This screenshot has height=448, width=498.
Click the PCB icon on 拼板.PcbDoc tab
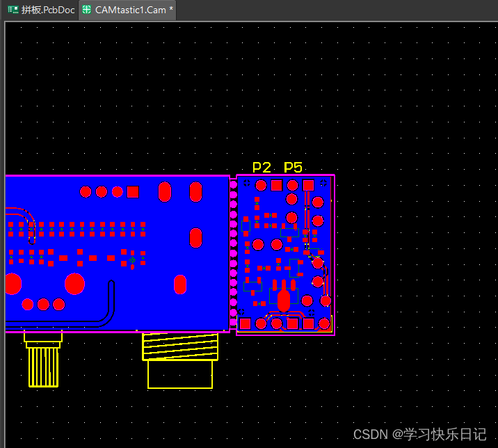13,10
